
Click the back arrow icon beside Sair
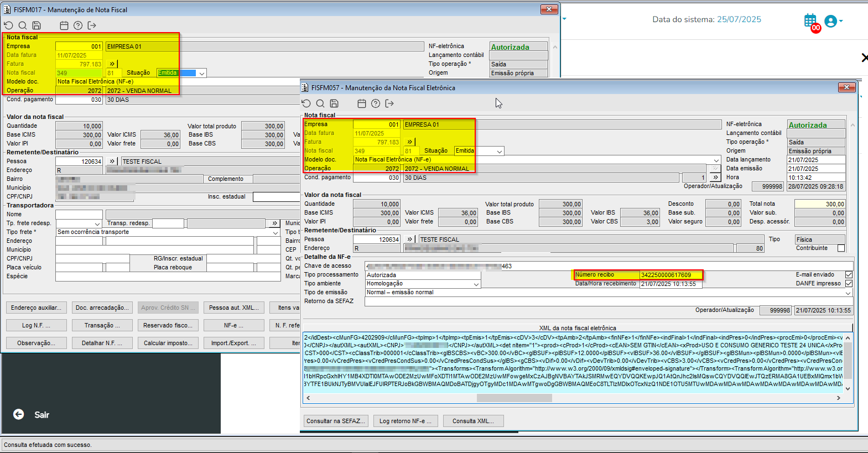[19, 414]
